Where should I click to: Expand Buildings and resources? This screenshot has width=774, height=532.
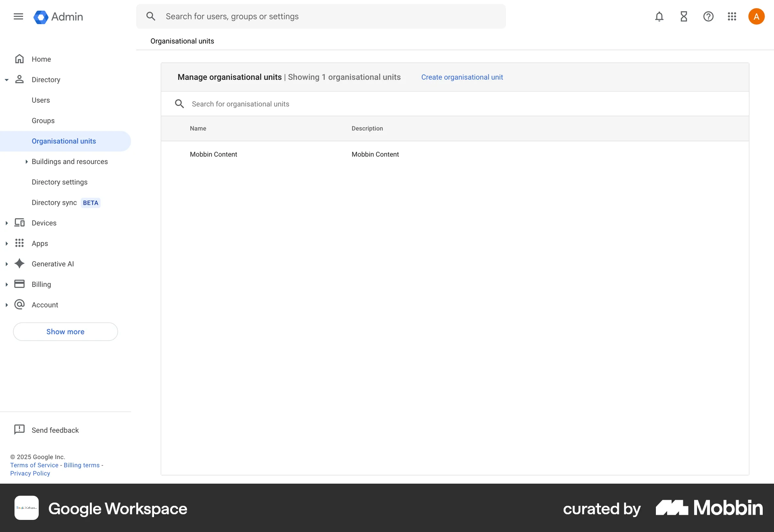(27, 161)
